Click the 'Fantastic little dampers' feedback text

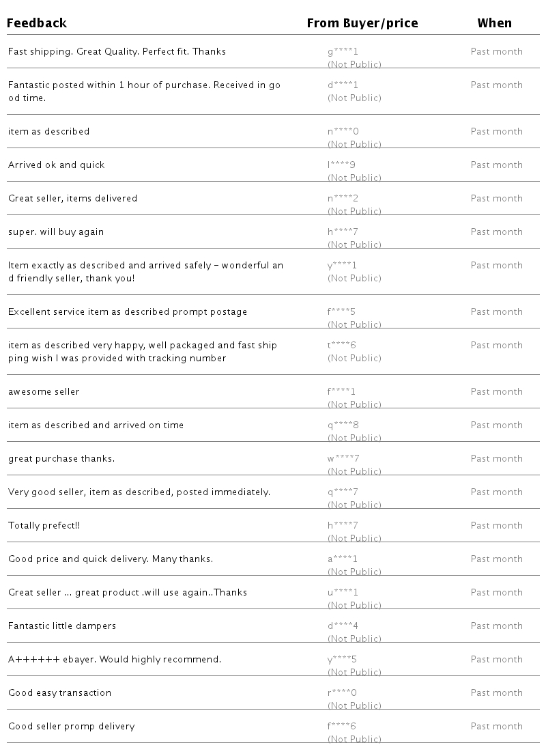click(x=62, y=626)
